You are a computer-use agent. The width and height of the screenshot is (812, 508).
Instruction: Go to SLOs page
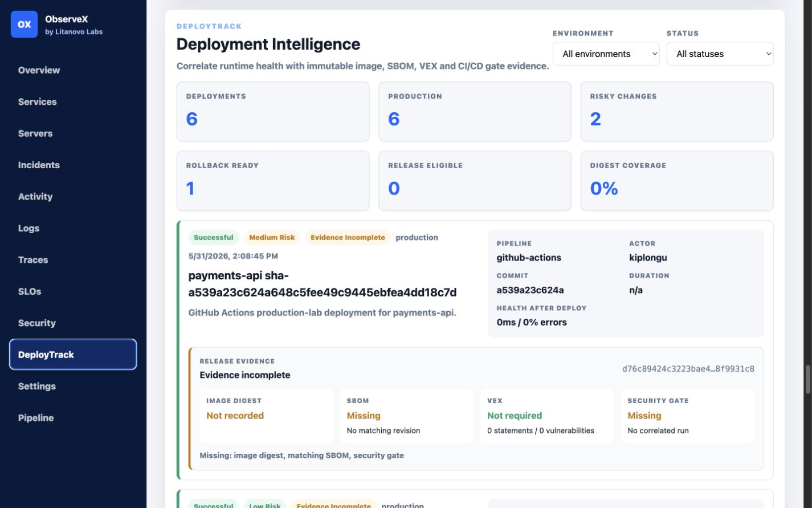pyautogui.click(x=30, y=291)
